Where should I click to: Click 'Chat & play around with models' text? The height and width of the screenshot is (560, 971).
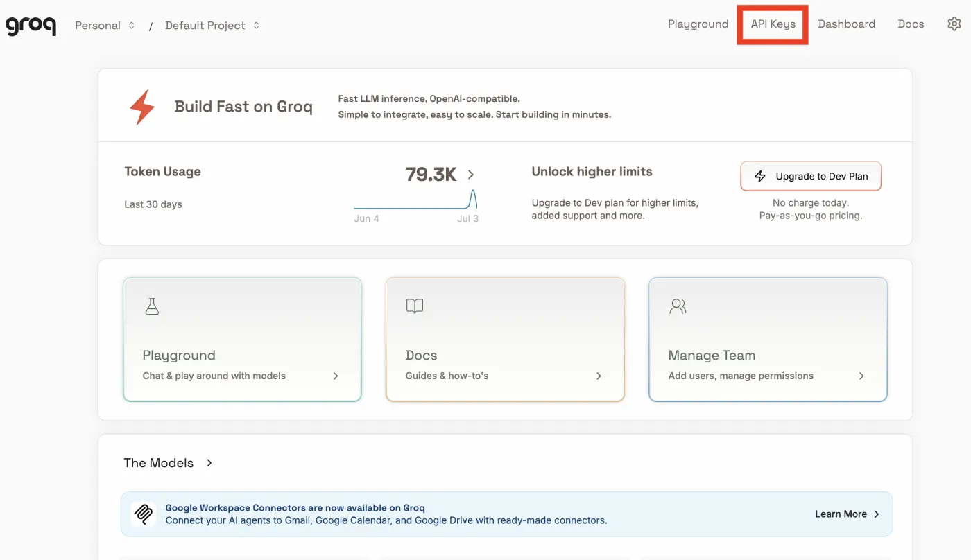pos(214,376)
